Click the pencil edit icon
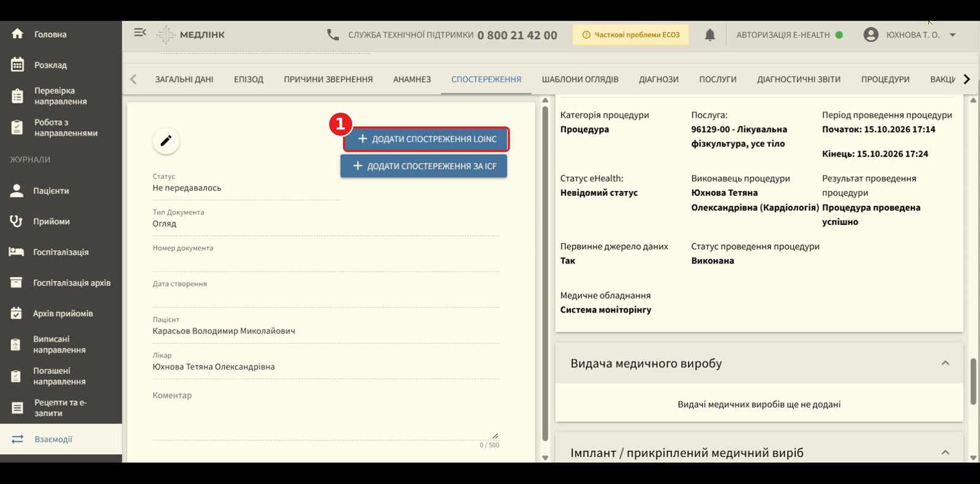The width and height of the screenshot is (980, 484). click(166, 141)
